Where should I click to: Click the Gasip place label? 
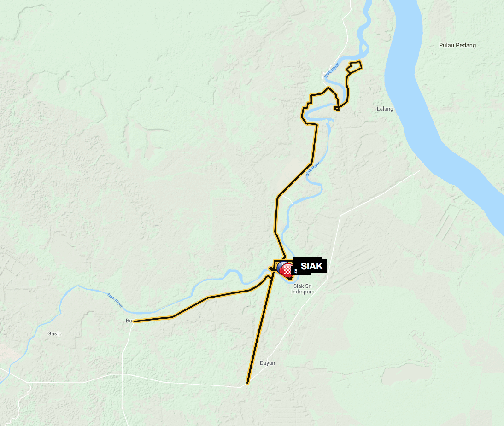(54, 333)
